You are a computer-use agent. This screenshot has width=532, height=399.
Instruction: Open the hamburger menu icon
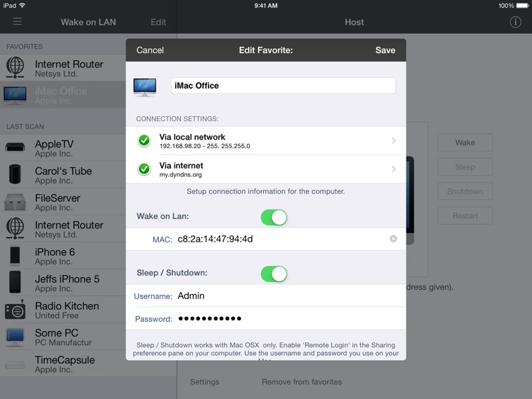17,22
